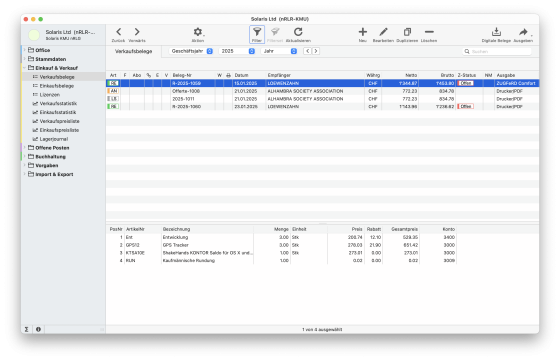Screen dimensions: 560x361
Task: Click the info icon in status bar
Action: 38,329
